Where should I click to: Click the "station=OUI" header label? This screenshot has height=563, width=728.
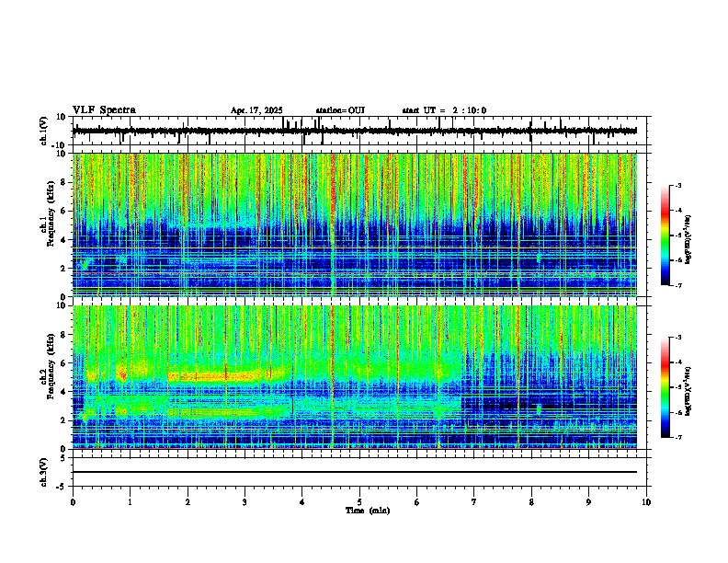(x=340, y=110)
